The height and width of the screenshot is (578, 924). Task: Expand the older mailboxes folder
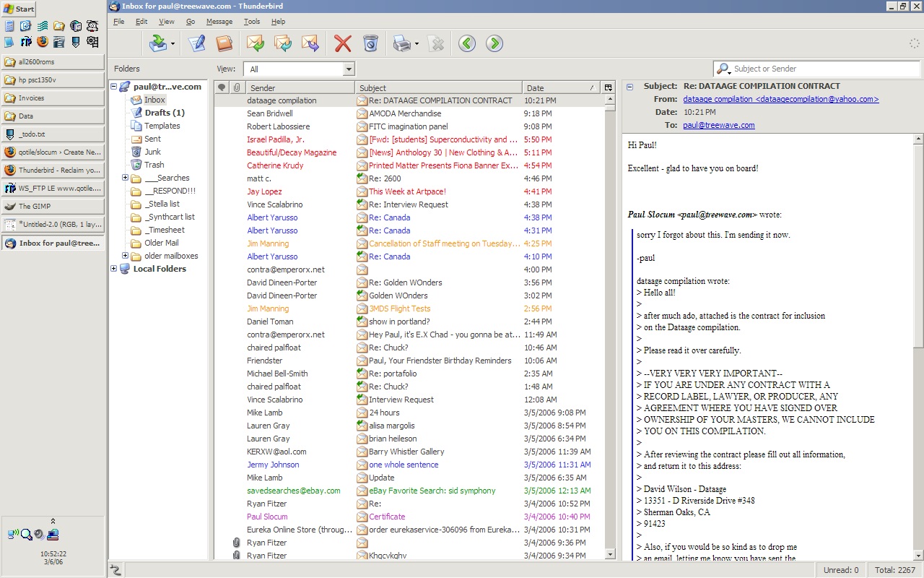[x=125, y=256]
